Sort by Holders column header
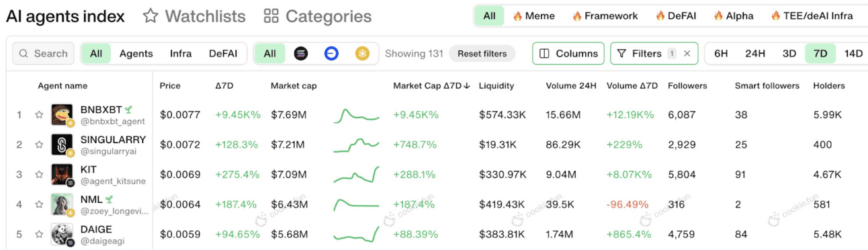 coord(829,86)
